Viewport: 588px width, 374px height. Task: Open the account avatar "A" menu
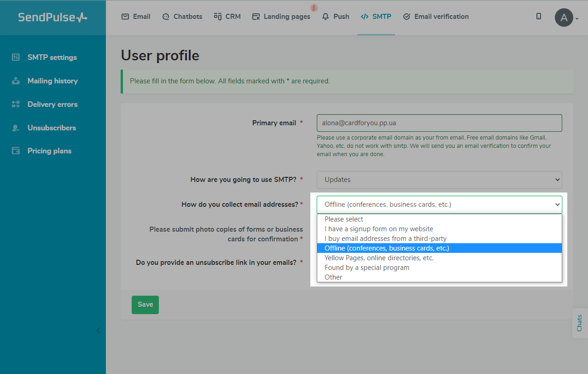(564, 18)
